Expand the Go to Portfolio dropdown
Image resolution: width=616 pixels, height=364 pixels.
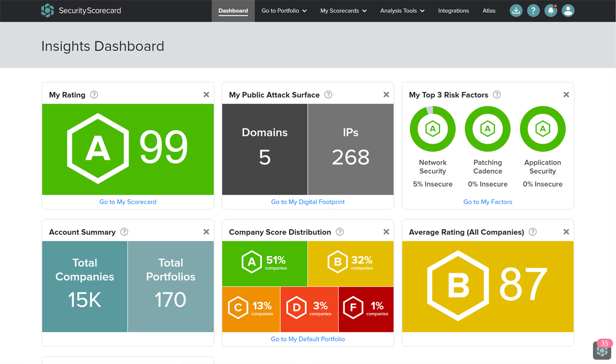click(x=283, y=10)
